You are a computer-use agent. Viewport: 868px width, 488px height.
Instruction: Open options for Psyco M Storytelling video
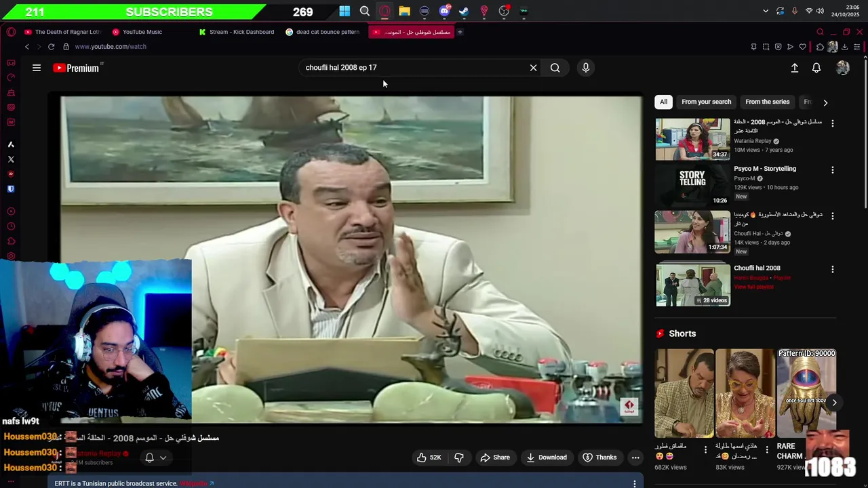(833, 169)
